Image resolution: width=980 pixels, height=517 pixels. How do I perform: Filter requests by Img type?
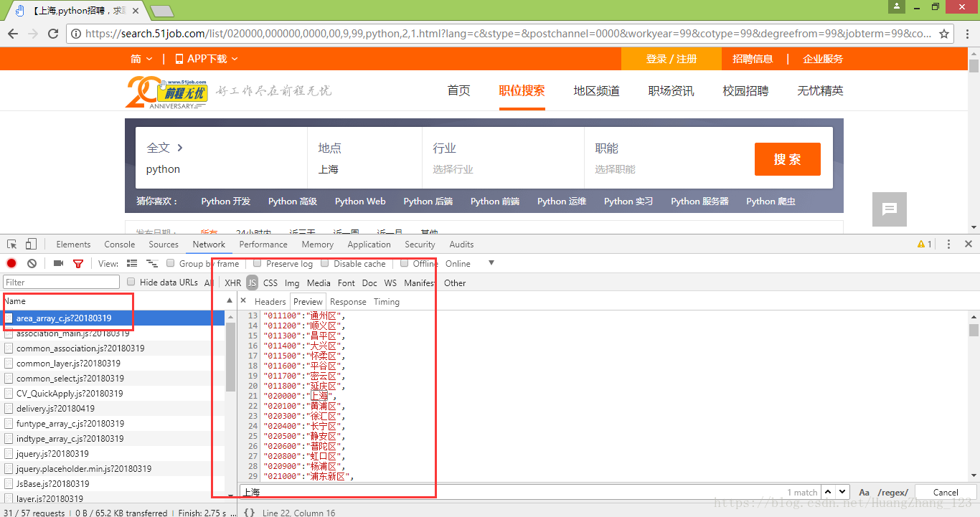pos(292,283)
